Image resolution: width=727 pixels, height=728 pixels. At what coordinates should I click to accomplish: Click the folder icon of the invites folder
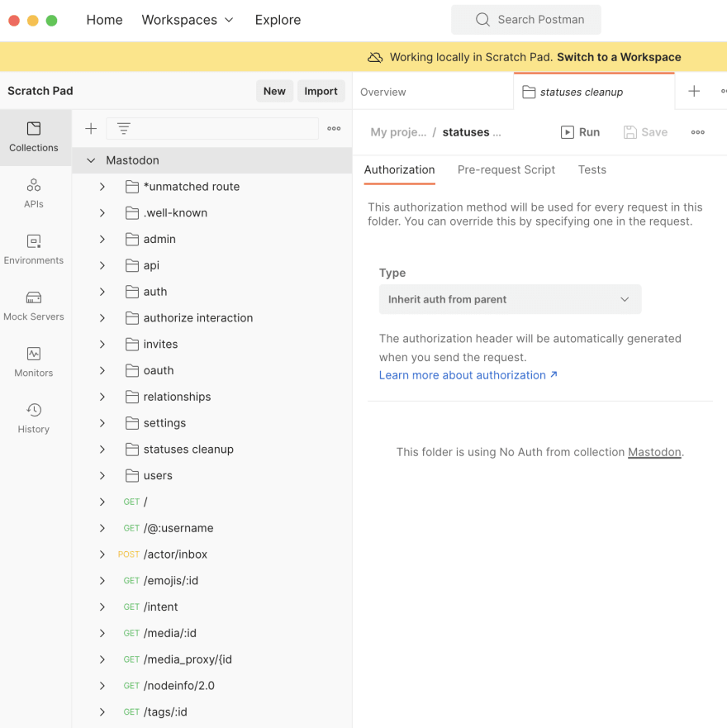(132, 344)
